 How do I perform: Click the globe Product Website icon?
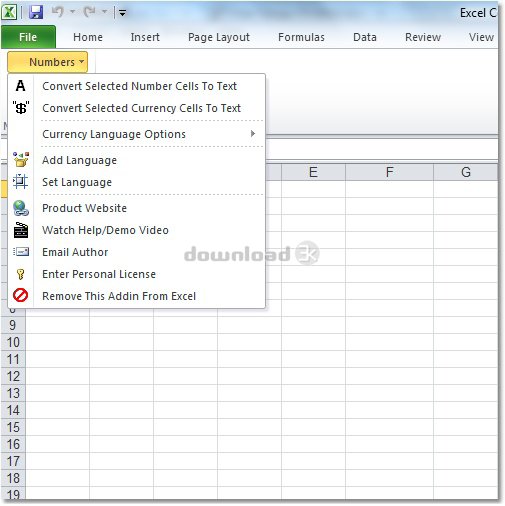tap(21, 208)
